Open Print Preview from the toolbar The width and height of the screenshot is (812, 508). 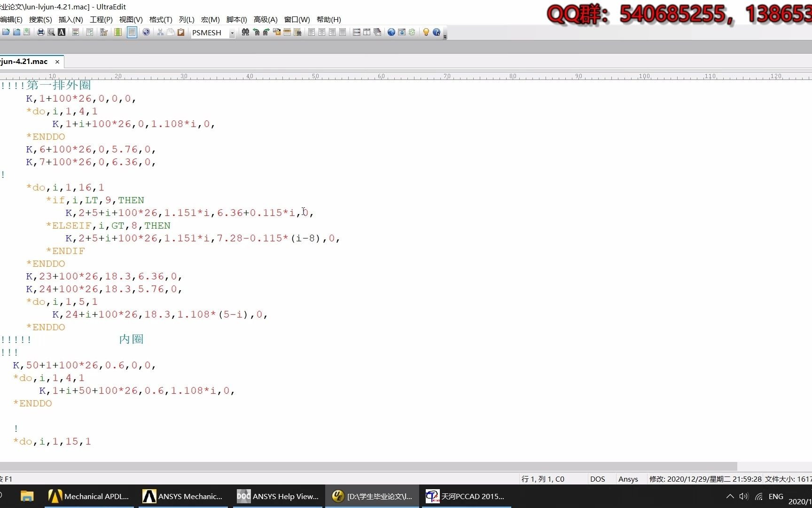(51, 32)
